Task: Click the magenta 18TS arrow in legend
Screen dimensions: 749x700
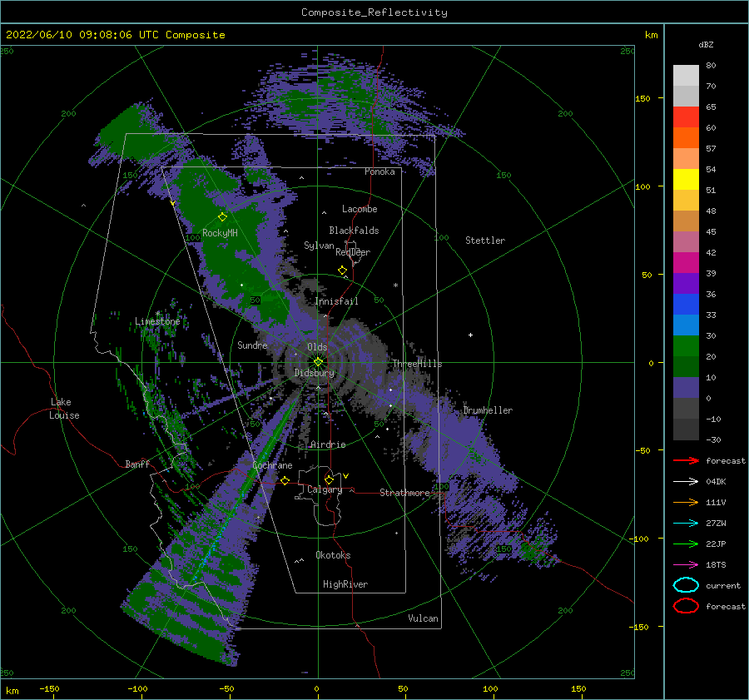Action: pos(686,565)
